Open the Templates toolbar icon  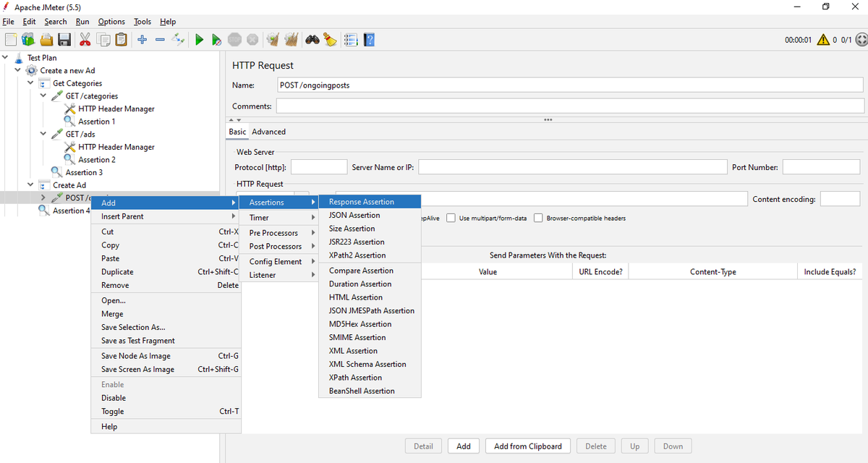(x=28, y=40)
